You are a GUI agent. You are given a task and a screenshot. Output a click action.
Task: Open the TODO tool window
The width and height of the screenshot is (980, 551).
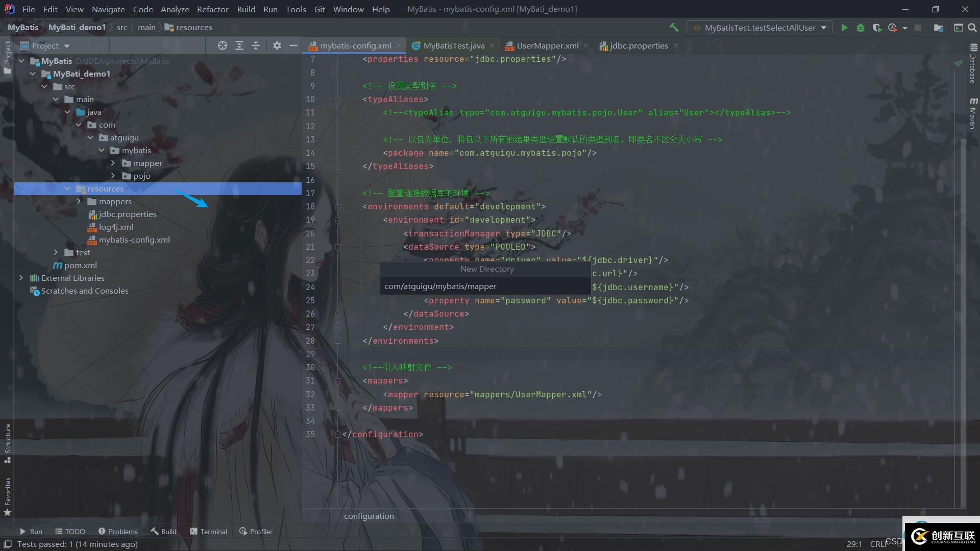(70, 532)
